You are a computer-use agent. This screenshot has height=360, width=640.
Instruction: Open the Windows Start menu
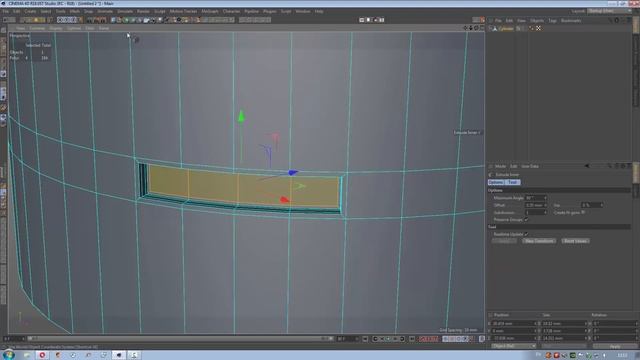8,355
